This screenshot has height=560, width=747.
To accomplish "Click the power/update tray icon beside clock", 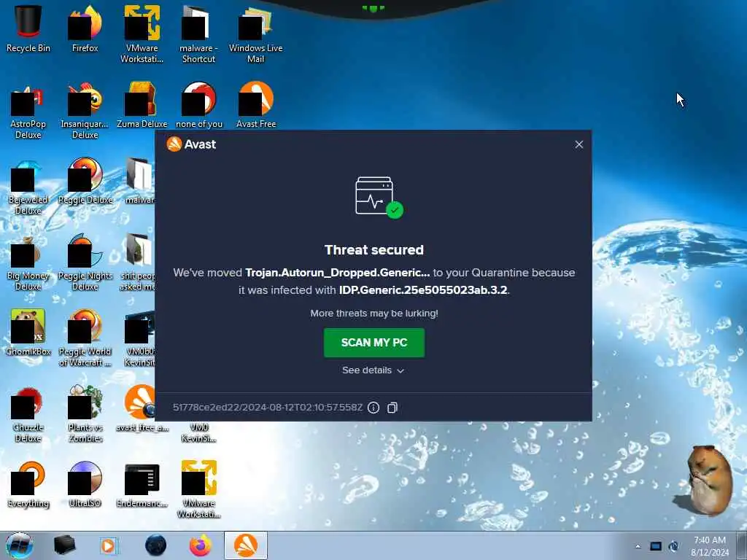I will coord(673,546).
